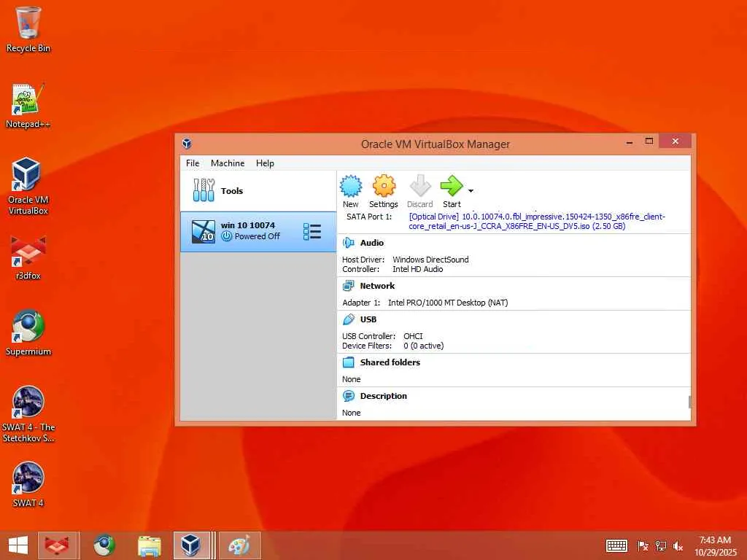Open the win 10 10074 machine tools menu icon
The width and height of the screenshot is (747, 560).
tap(312, 231)
